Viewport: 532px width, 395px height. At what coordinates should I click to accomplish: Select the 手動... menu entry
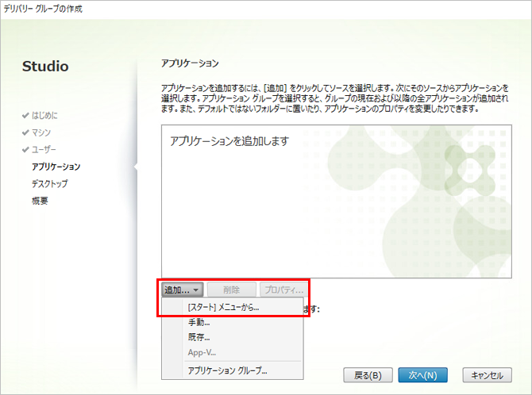click(x=199, y=322)
